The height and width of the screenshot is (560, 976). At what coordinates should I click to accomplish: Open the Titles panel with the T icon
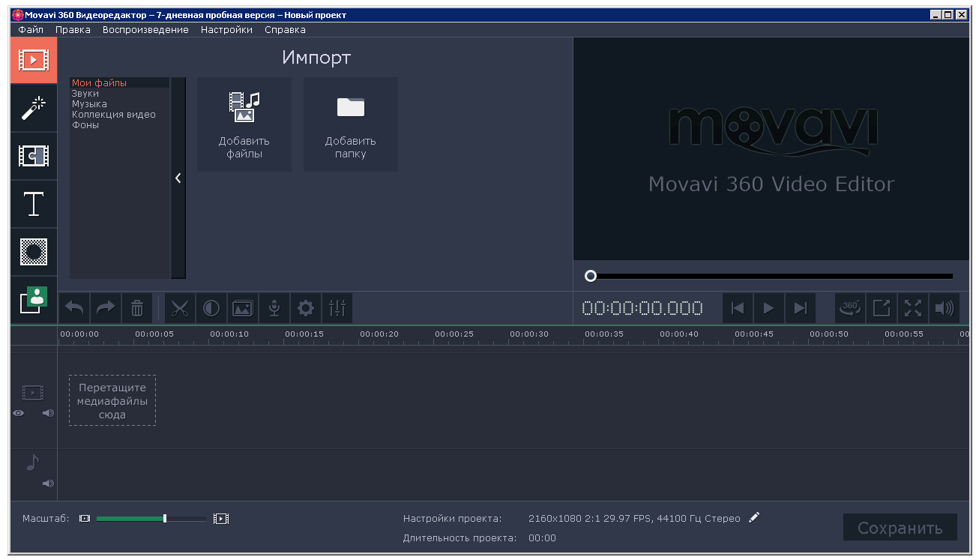[33, 204]
